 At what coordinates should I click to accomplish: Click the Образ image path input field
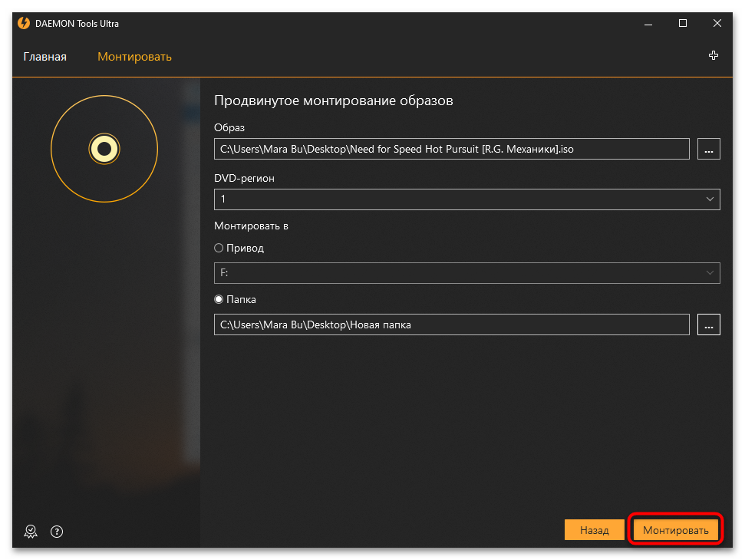[x=452, y=149]
